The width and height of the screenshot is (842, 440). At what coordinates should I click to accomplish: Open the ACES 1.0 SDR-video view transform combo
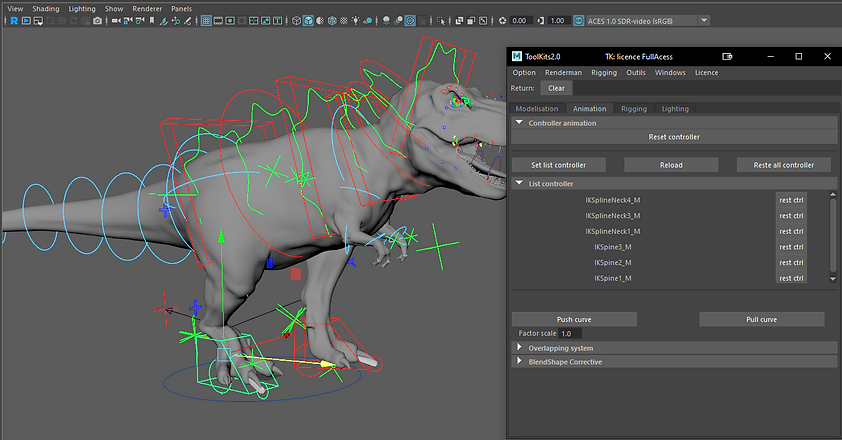pos(648,21)
